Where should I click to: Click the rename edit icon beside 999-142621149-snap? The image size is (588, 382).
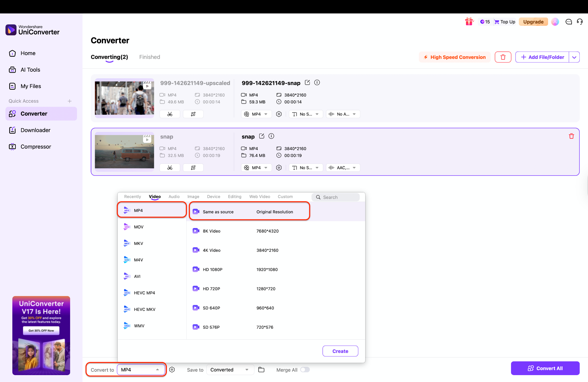point(307,83)
